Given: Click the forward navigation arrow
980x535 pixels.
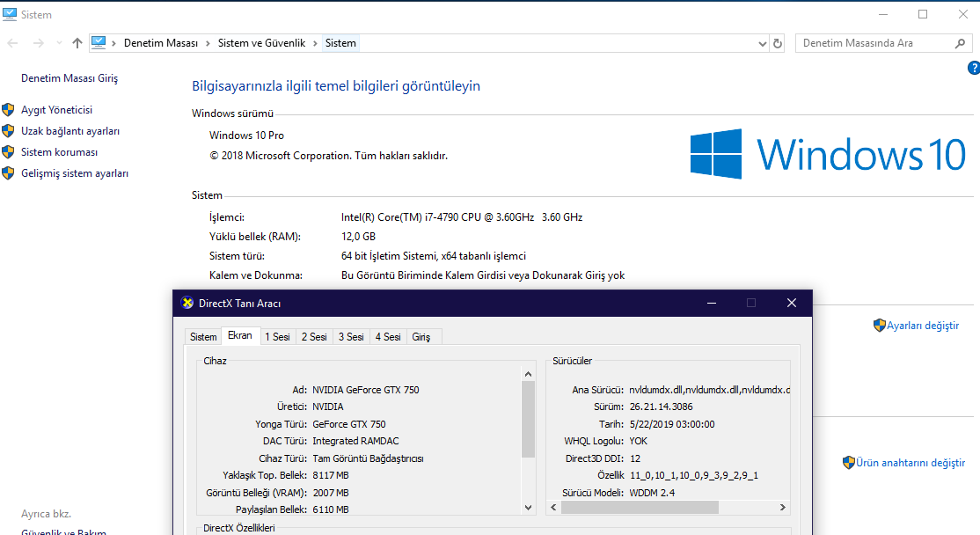Looking at the screenshot, I should [38, 43].
